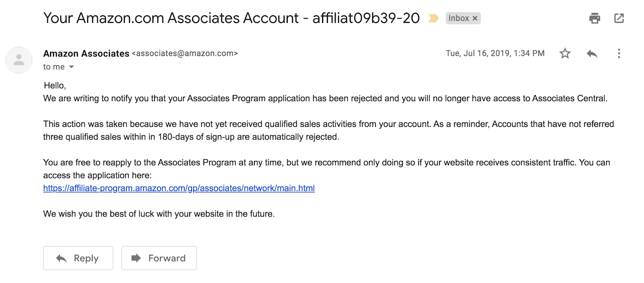Click the sender's profile avatar
Viewport: 644px width, 283px height.
pyautogui.click(x=19, y=60)
